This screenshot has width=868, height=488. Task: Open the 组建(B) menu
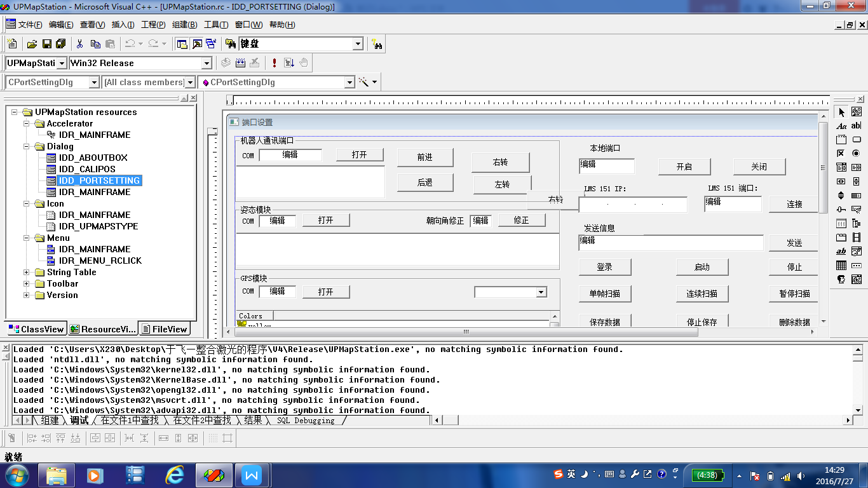tap(184, 25)
